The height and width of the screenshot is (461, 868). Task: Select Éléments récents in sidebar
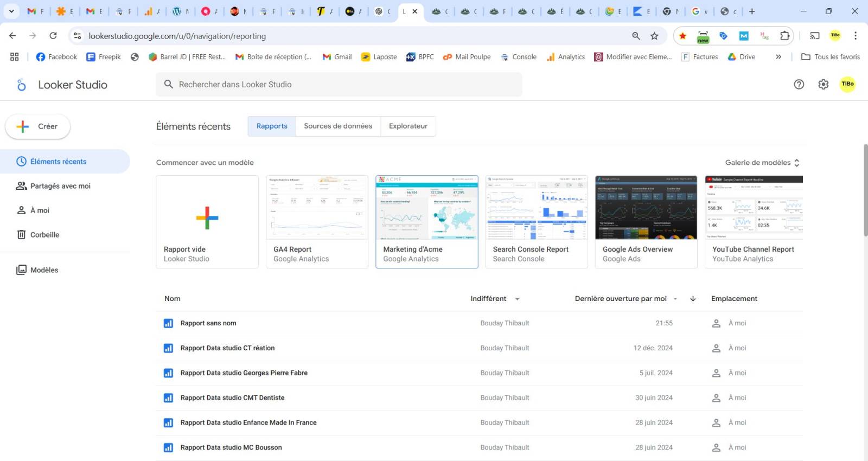pos(65,162)
